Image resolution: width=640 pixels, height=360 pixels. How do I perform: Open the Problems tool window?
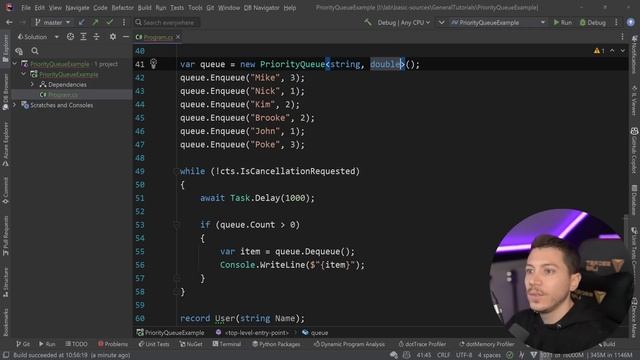coord(113,344)
